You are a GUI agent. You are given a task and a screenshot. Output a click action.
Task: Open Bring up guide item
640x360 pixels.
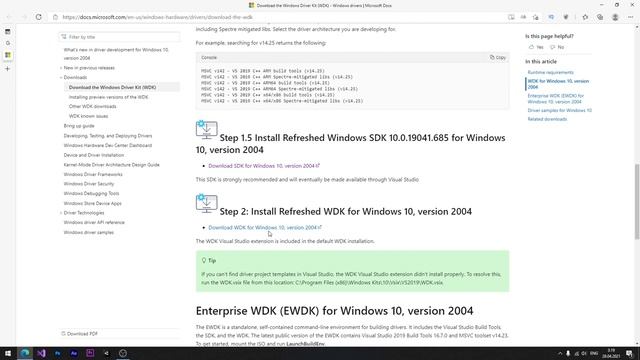[x=79, y=126]
